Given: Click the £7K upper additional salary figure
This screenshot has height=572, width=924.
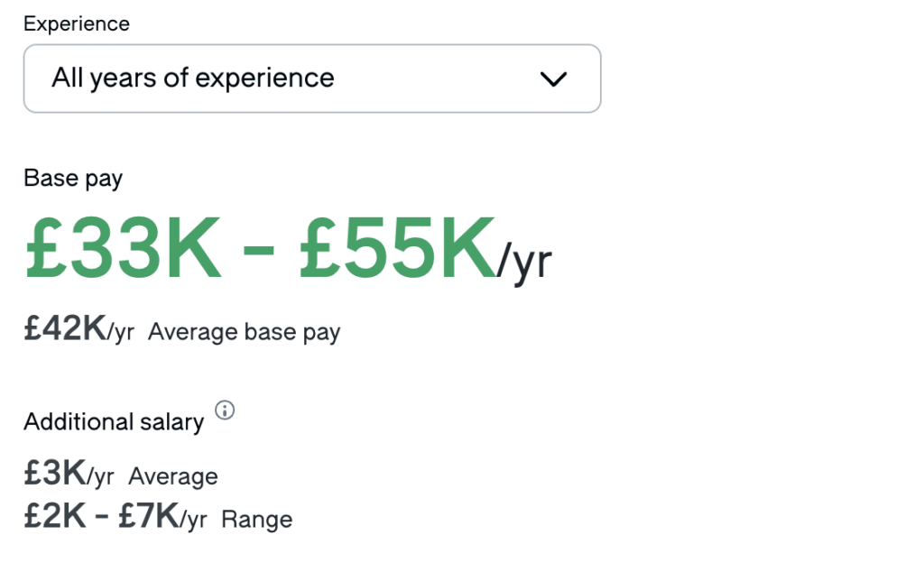Looking at the screenshot, I should point(149,516).
